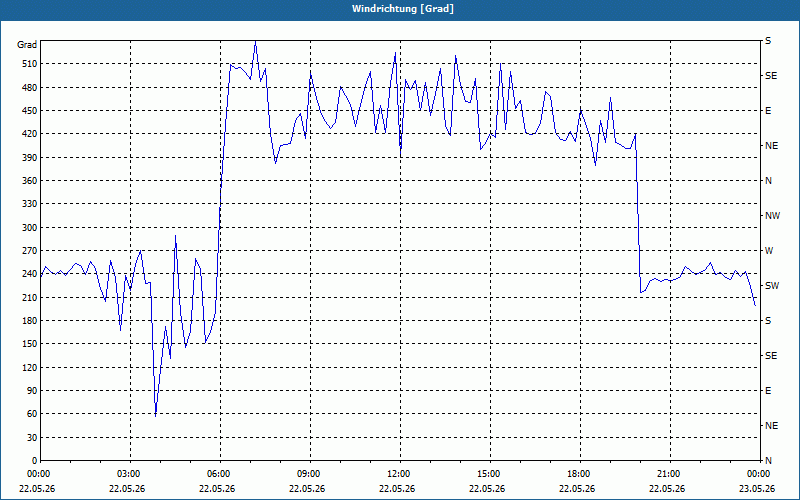Viewport: 800px width, 500px height.
Task: Click the 510 value on the degree axis
Action: pyautogui.click(x=30, y=64)
